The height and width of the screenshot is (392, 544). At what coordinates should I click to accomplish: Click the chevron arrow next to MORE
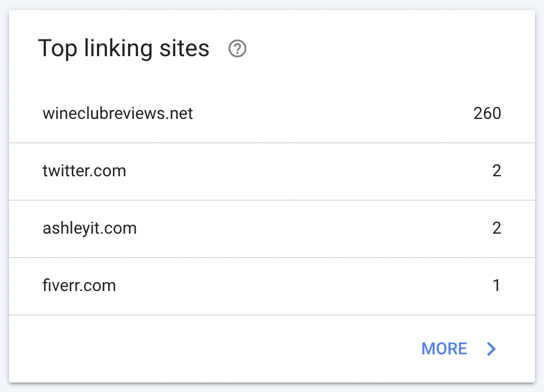coord(491,349)
